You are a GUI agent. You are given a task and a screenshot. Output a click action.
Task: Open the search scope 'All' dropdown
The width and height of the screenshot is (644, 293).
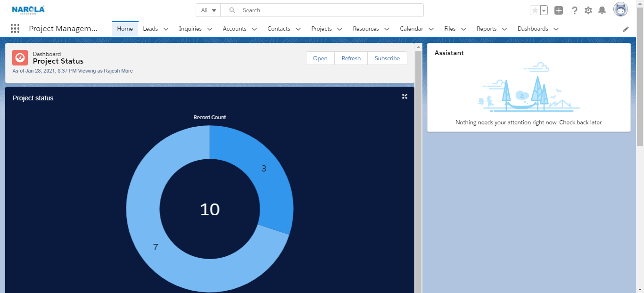click(x=207, y=9)
